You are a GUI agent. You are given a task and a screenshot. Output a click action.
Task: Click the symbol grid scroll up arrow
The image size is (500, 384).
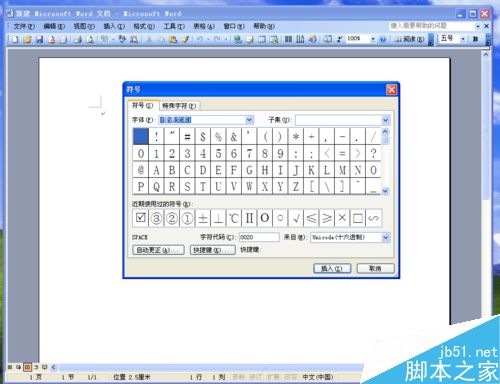pos(385,132)
